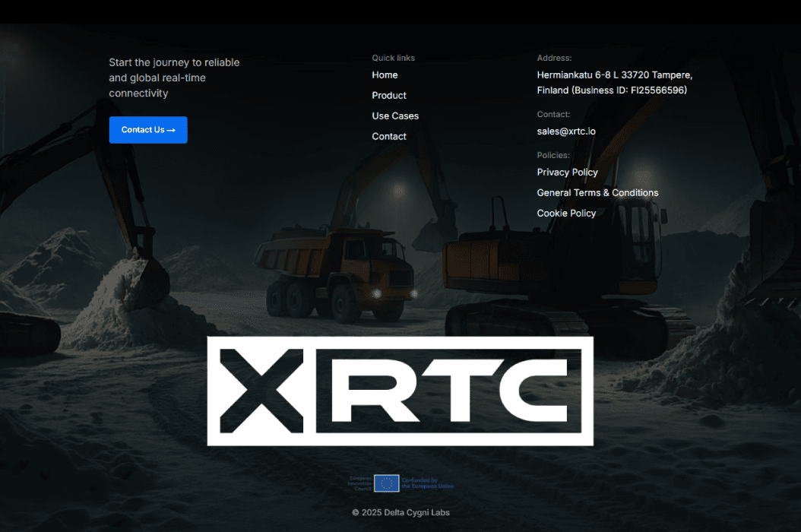
Task: Open the Home quick link
Action: point(385,75)
